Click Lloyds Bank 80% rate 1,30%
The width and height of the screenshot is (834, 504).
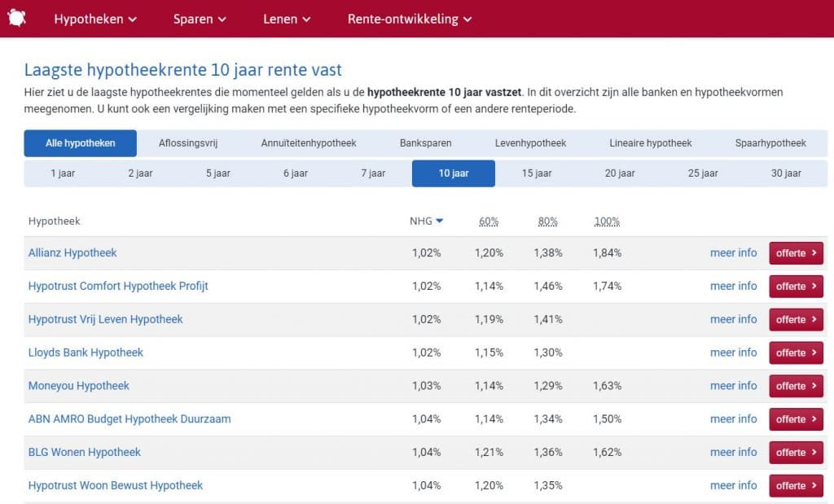pyautogui.click(x=548, y=353)
